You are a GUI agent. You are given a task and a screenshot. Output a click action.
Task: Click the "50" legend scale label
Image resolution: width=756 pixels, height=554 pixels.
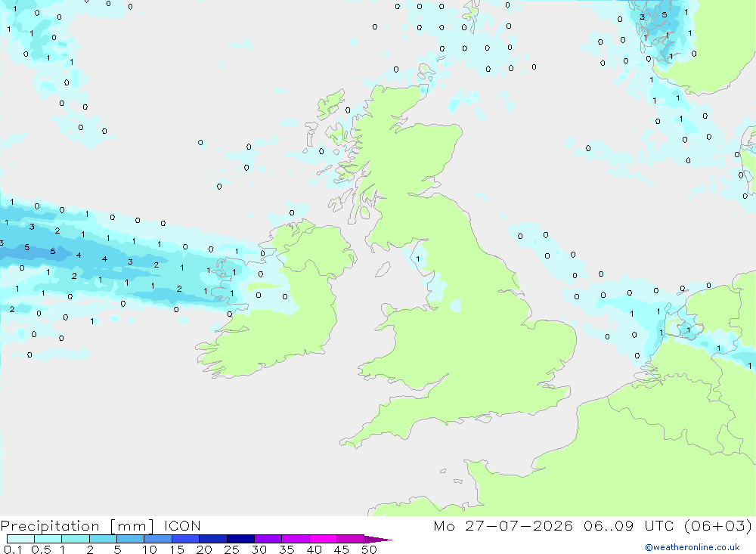coord(369,549)
